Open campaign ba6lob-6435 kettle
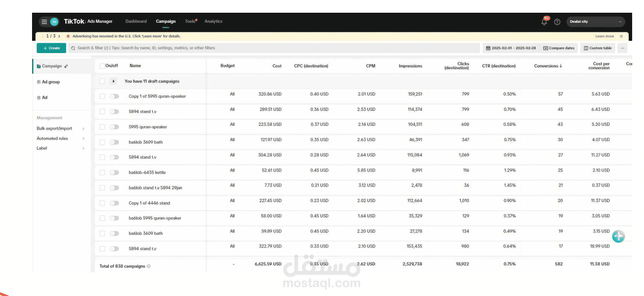This screenshot has height=296, width=644. point(147,173)
